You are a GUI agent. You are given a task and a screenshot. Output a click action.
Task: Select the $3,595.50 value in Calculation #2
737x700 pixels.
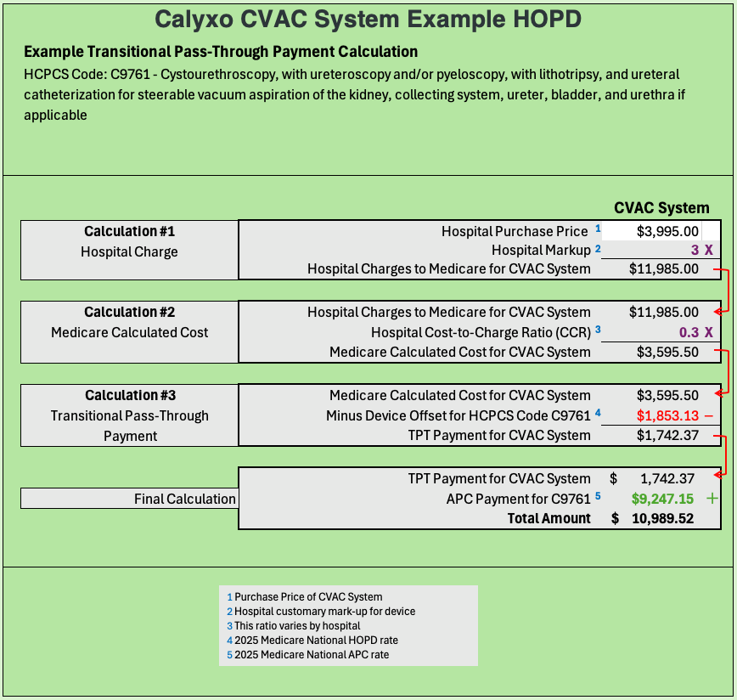coord(667,352)
